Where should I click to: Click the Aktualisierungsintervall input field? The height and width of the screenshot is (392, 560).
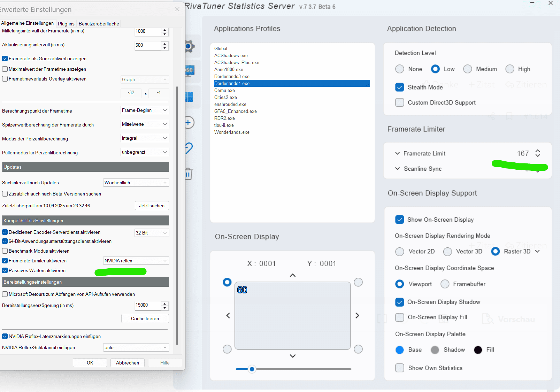click(x=148, y=46)
